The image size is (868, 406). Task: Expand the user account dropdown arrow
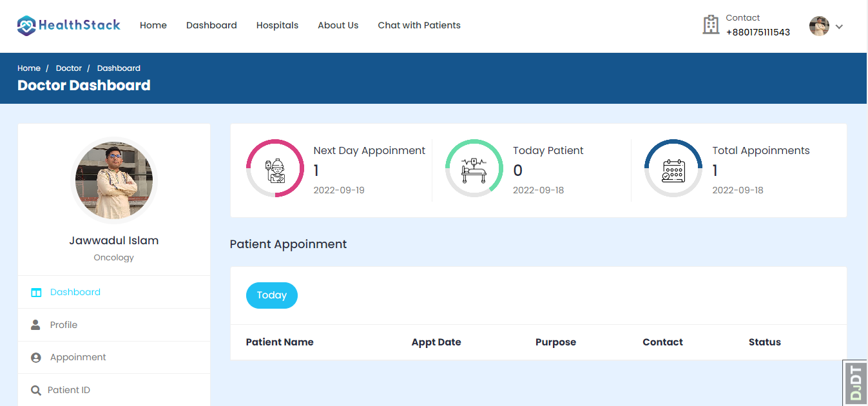pyautogui.click(x=839, y=26)
